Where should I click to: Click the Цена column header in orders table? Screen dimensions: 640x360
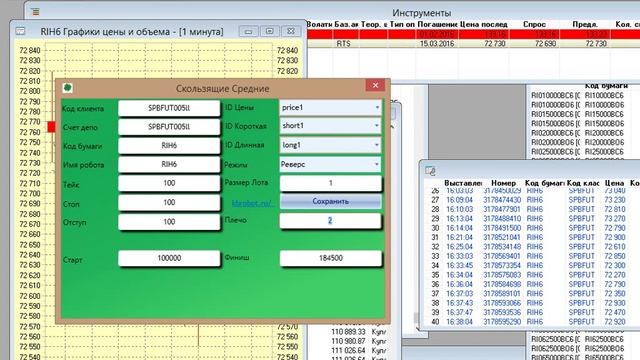(x=614, y=183)
